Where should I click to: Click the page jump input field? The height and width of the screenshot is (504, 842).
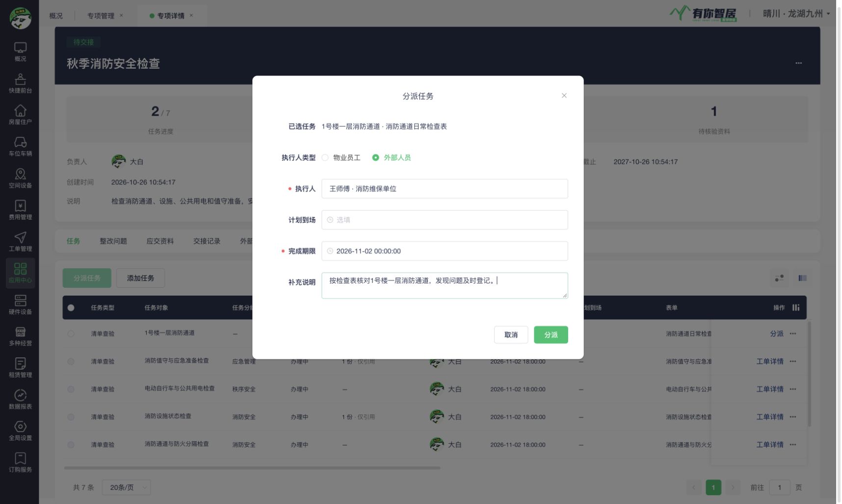779,487
